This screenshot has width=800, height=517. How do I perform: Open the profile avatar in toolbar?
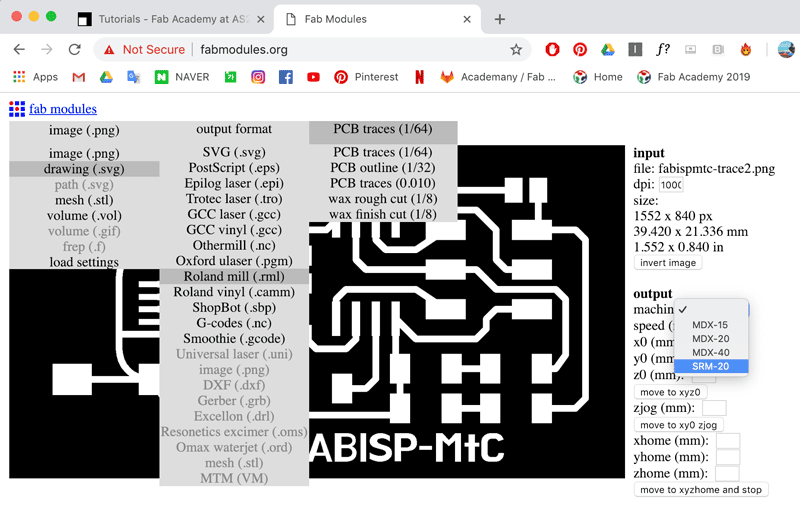(x=786, y=50)
